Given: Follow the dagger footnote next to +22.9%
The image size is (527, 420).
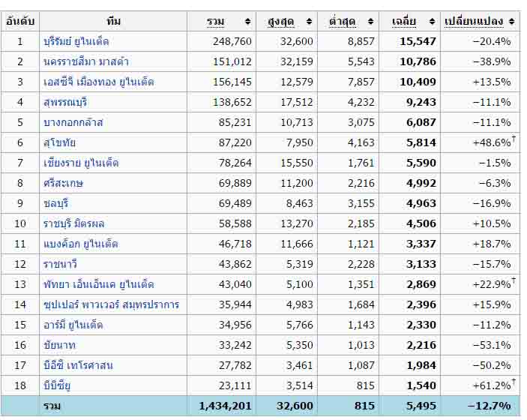Looking at the screenshot, I should pos(514,280).
